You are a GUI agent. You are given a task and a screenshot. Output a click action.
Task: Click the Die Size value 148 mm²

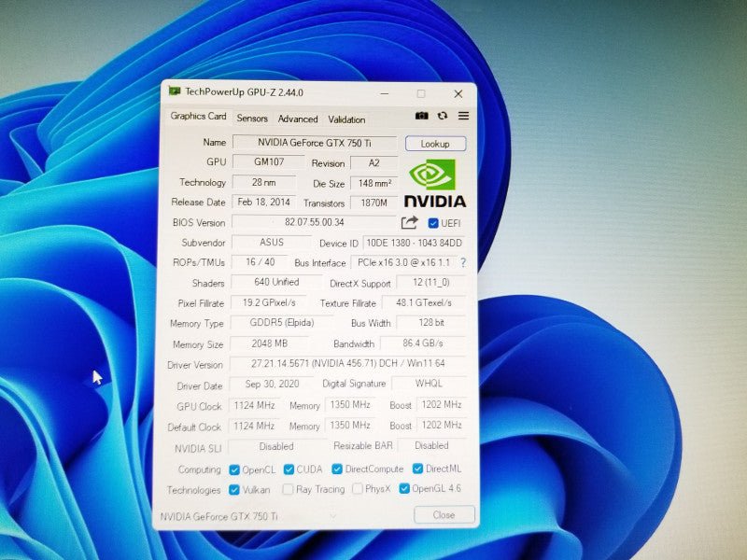pyautogui.click(x=374, y=183)
